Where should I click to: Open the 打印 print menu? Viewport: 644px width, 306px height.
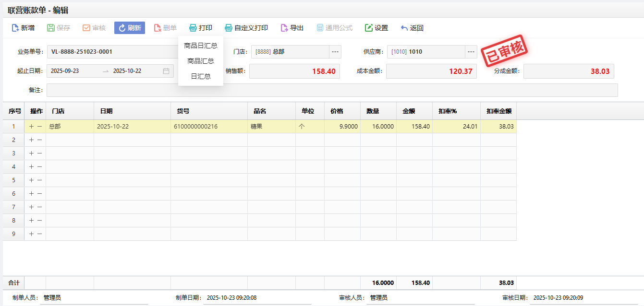[x=200, y=28]
